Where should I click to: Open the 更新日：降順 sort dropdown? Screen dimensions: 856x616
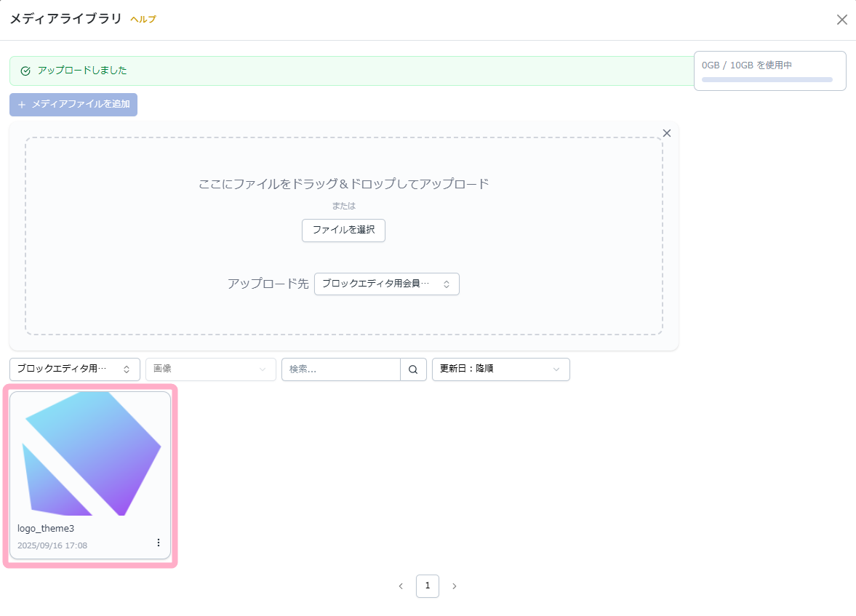click(500, 369)
